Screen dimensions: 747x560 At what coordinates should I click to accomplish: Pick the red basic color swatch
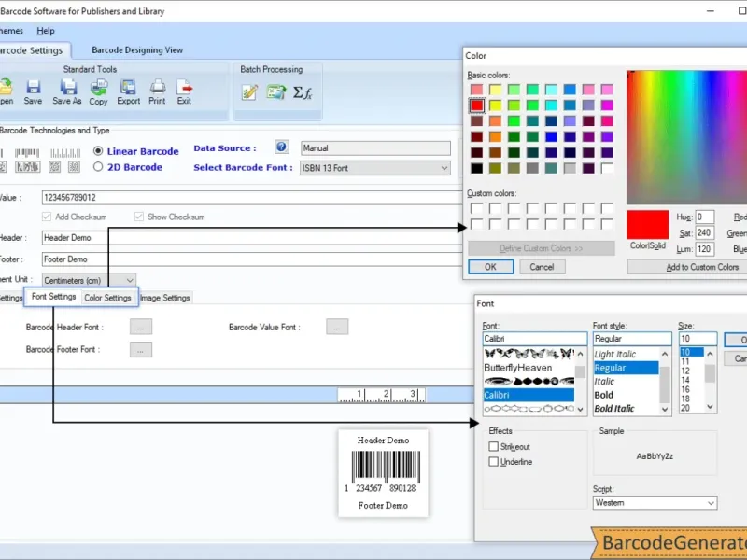point(477,105)
